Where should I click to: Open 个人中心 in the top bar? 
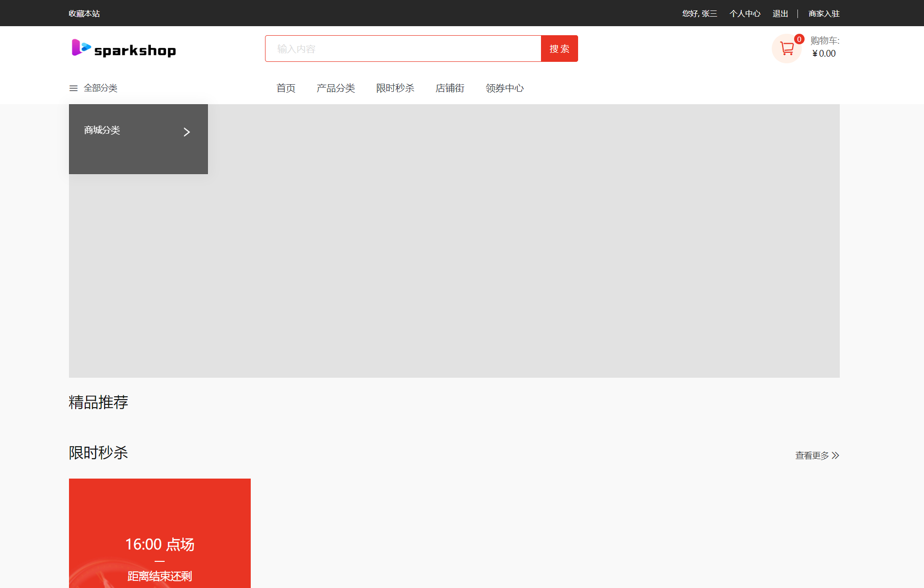[745, 13]
